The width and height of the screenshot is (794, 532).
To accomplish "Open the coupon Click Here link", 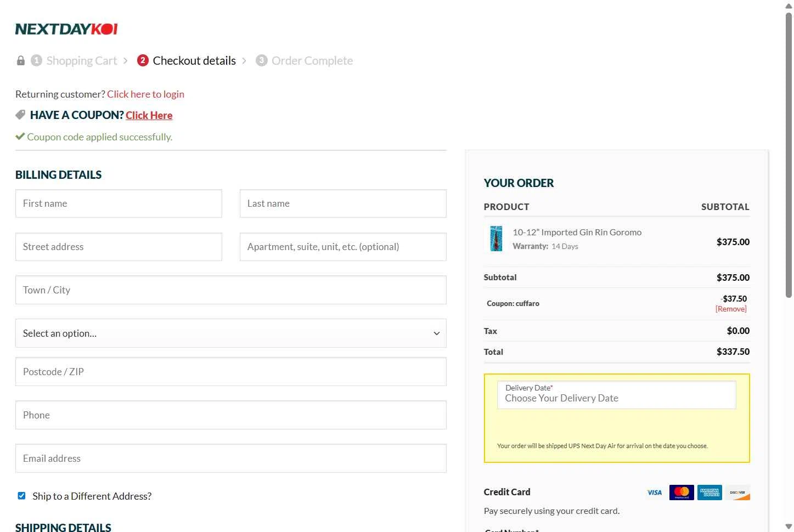I will pos(149,115).
